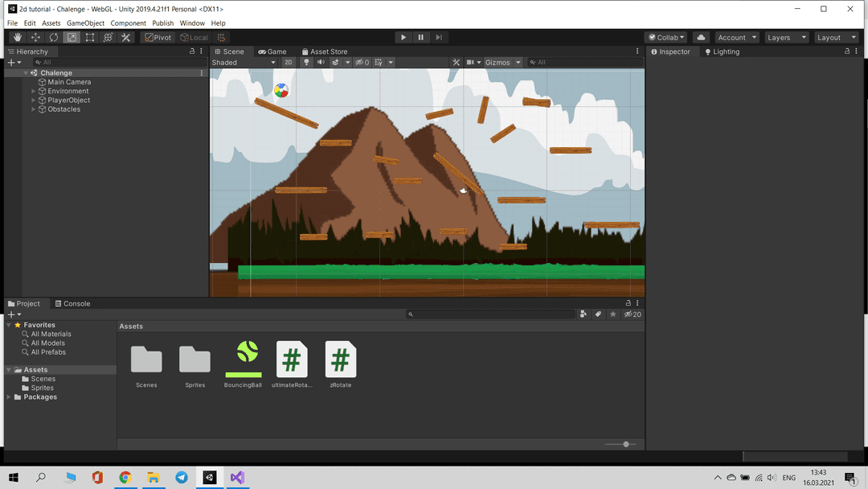
Task: Click the Pivot toggle button
Action: 158,38
